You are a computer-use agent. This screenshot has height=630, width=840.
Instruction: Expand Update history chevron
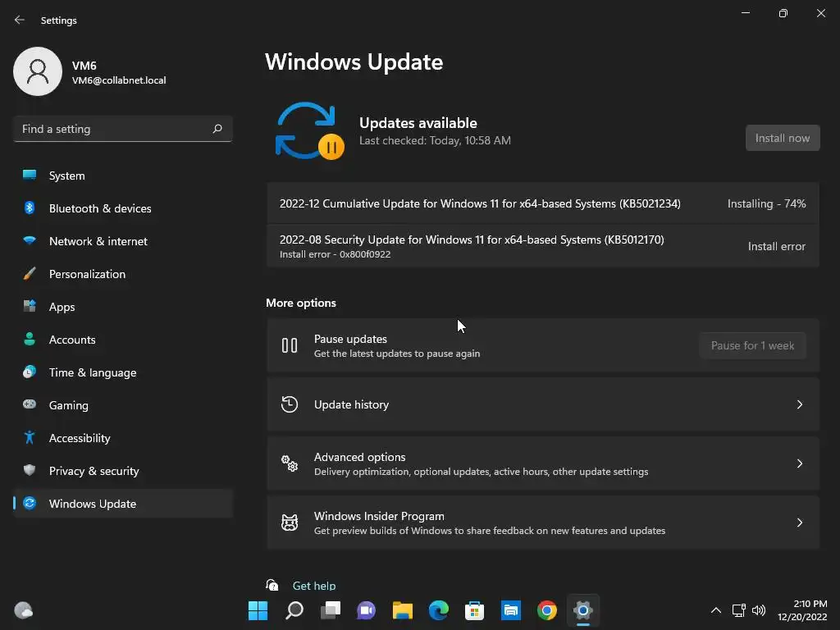click(799, 404)
